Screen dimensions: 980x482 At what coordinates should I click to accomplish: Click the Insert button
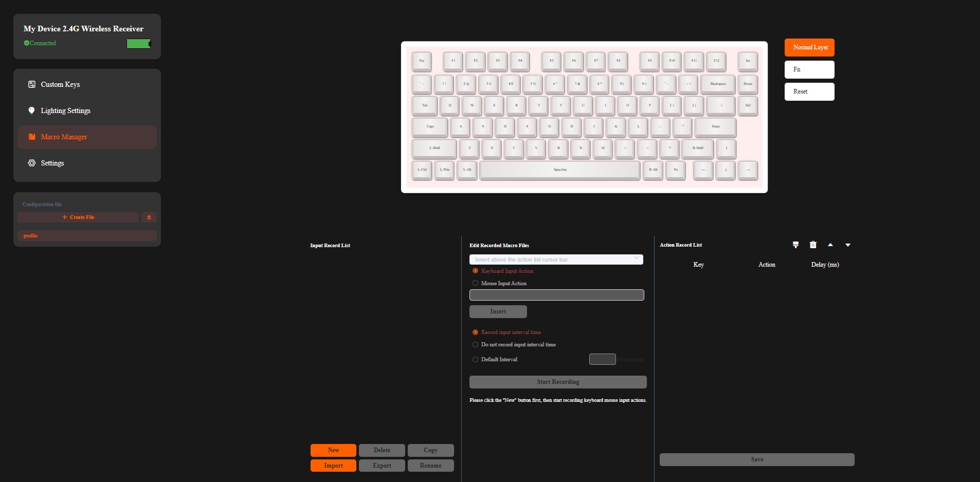point(498,311)
